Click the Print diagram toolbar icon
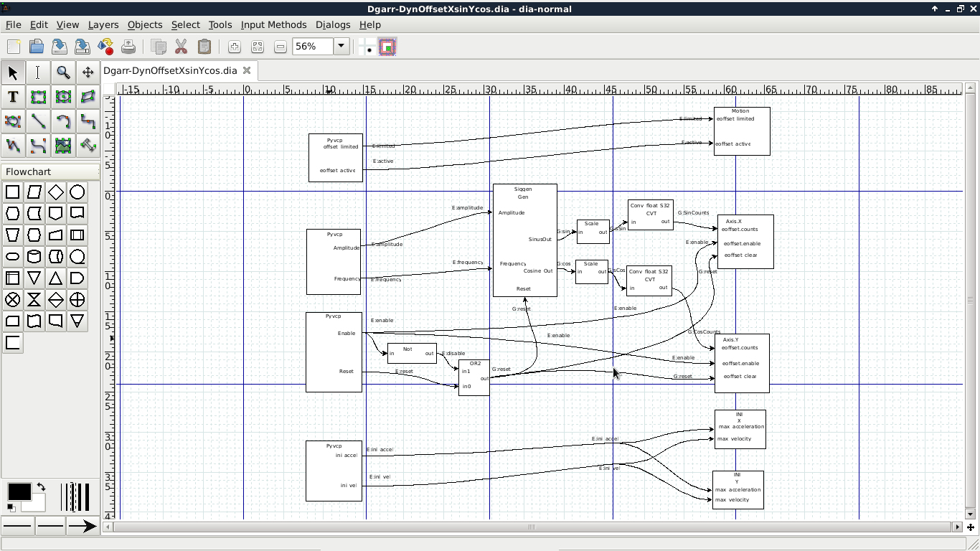The image size is (980, 551). [x=128, y=47]
